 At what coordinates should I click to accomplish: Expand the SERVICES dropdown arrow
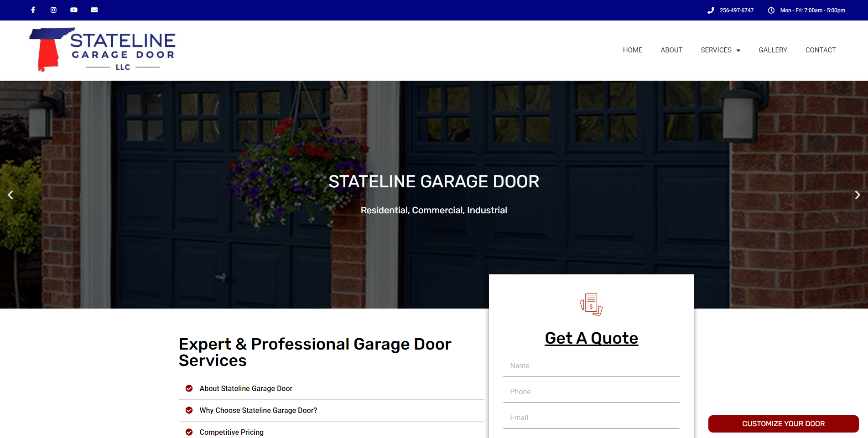pyautogui.click(x=738, y=51)
